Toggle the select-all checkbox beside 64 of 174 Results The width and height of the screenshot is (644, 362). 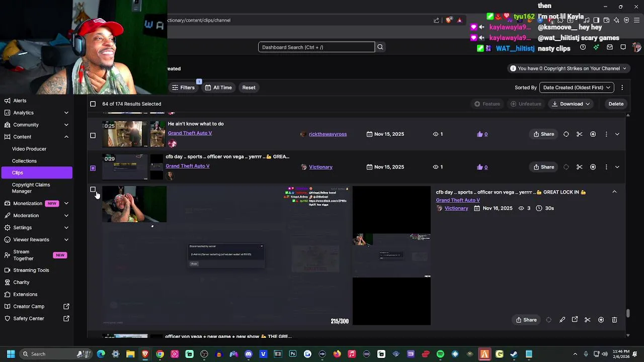pos(93,104)
